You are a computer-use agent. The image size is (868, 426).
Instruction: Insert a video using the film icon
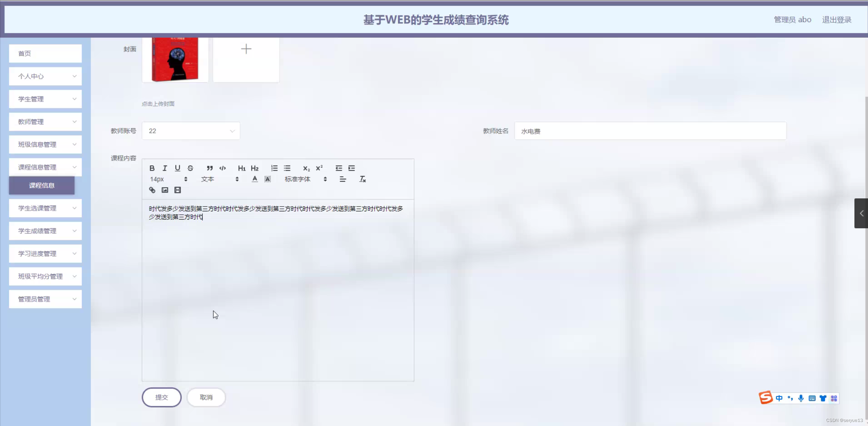click(x=177, y=190)
